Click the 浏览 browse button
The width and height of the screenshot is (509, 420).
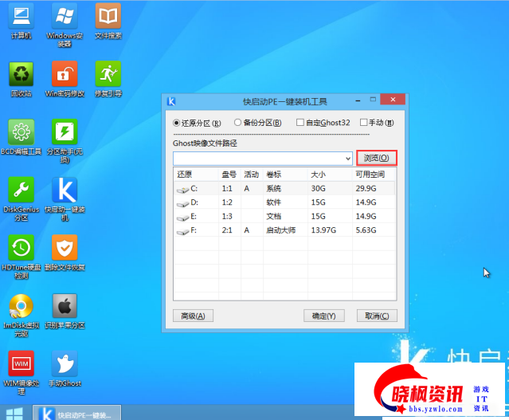point(376,159)
